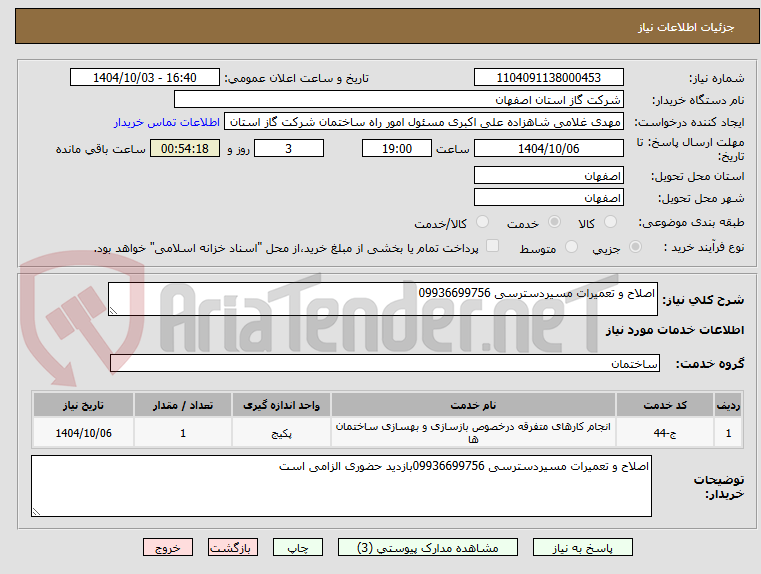Viewport: 761px width, 574px height.
Task: Click the unit cell پکیج
Action: (x=281, y=433)
